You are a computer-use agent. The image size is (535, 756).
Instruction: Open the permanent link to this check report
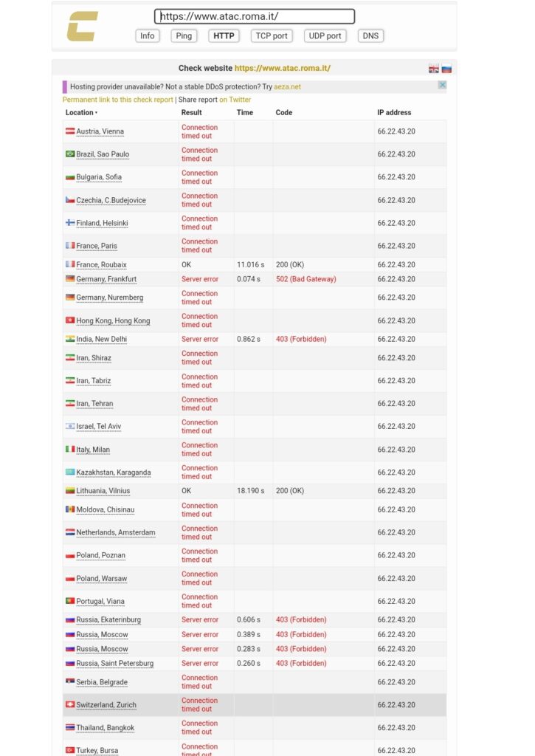pyautogui.click(x=117, y=100)
